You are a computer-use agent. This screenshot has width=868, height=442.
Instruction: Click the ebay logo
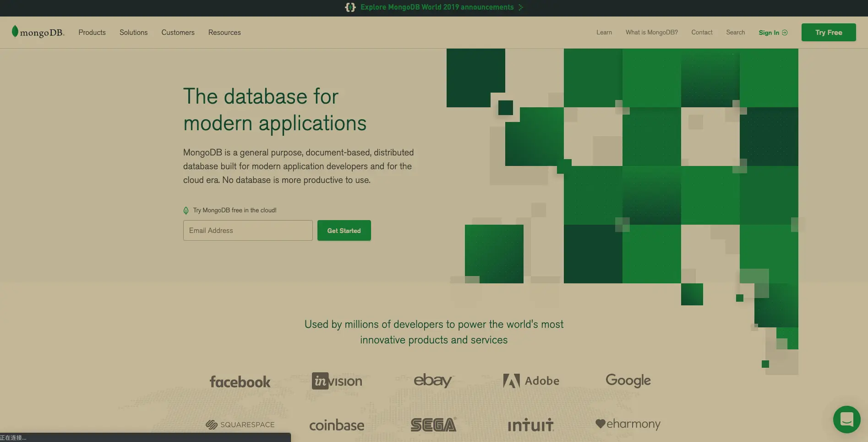[x=433, y=381]
